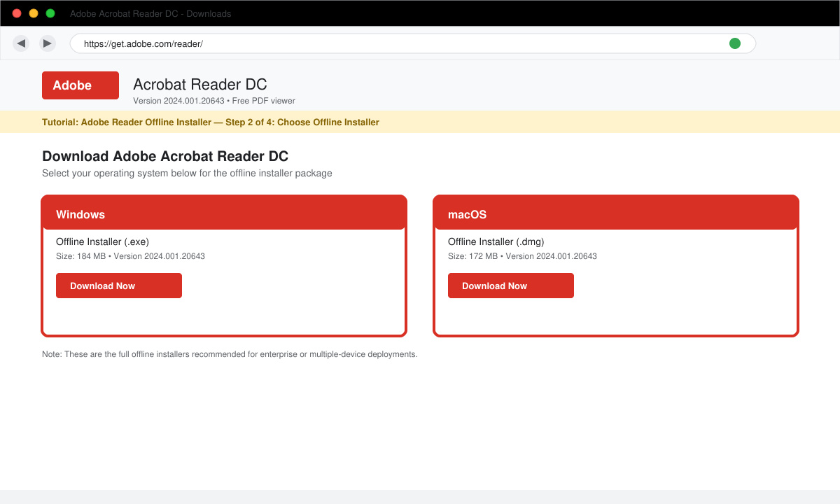Download Now for Windows offline installer
Viewport: 840px width, 504px height.
119,286
